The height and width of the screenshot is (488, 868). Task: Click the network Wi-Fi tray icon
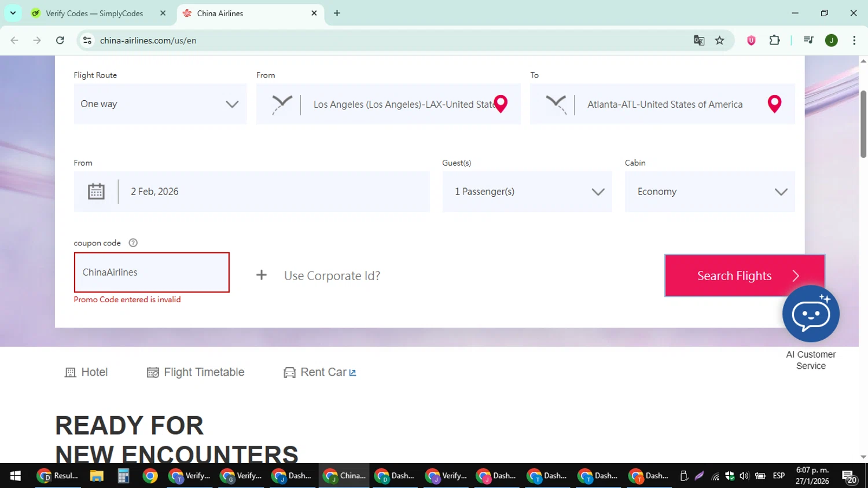pos(716,476)
